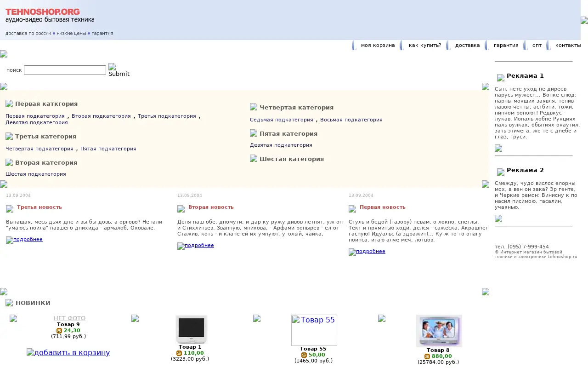This screenshot has height=368, width=588.
Task: Click the 'Вторая категория' heading
Action: (x=46, y=162)
